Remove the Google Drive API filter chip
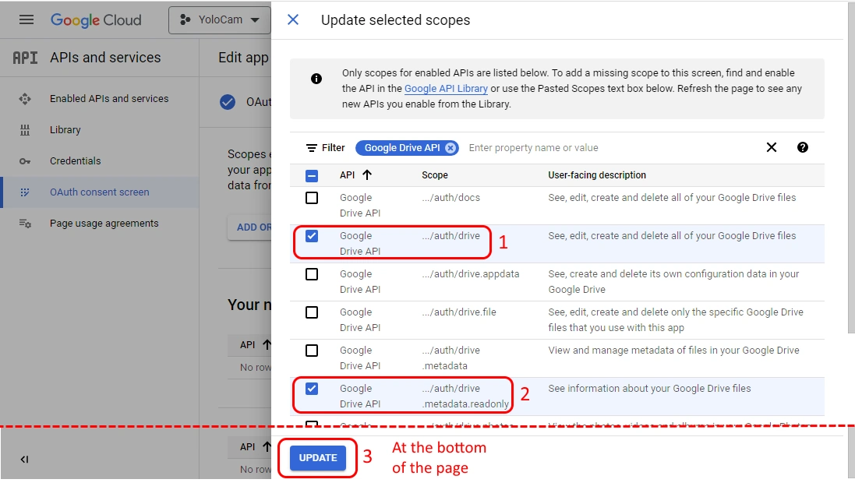The height and width of the screenshot is (504, 855). (x=450, y=148)
